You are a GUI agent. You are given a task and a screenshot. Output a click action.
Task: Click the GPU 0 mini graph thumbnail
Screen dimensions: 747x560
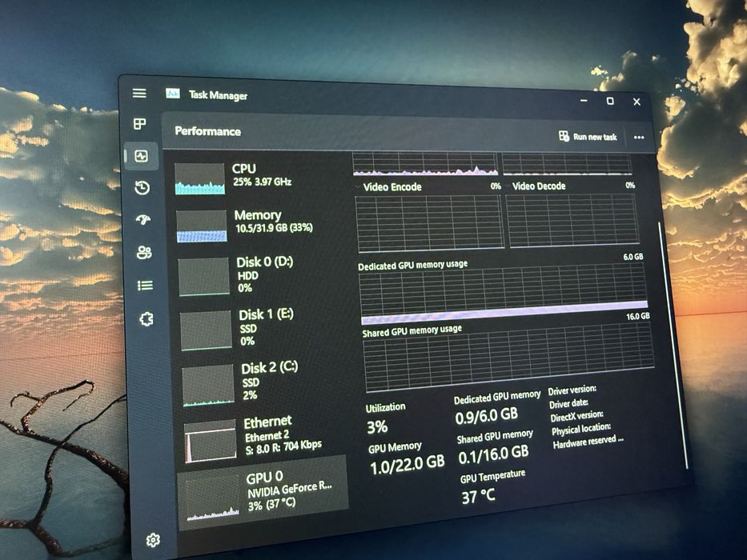pyautogui.click(x=212, y=498)
